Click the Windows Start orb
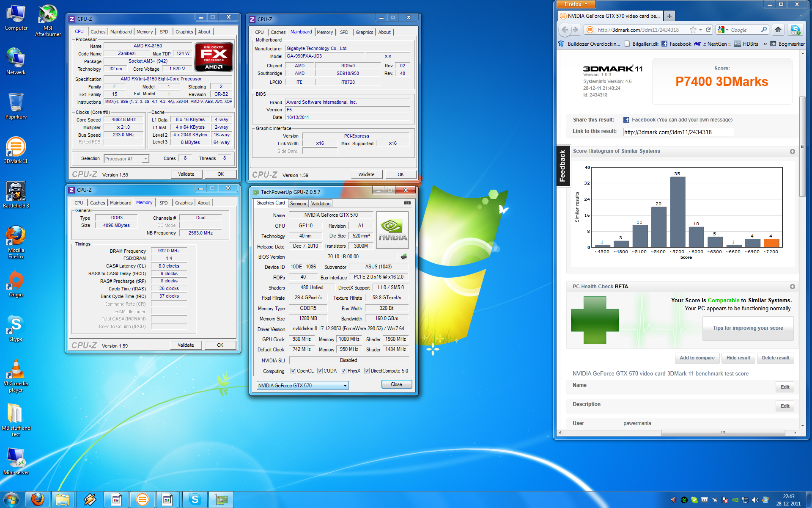 (x=11, y=500)
